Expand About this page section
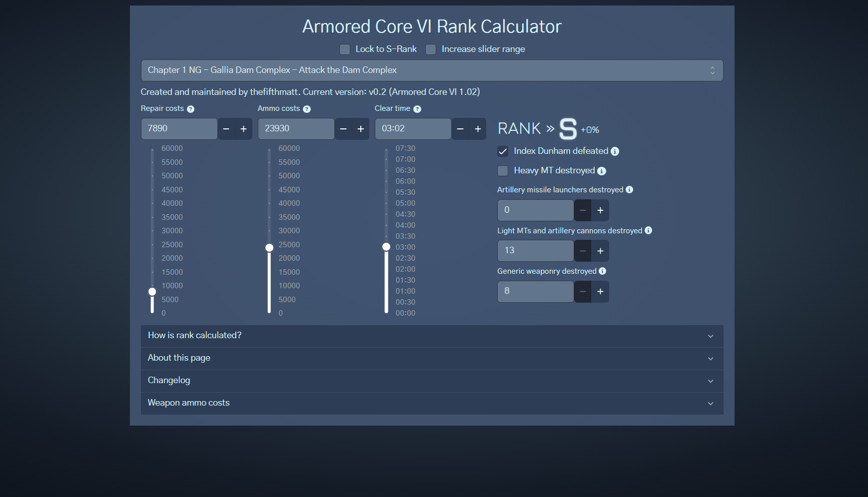Image resolution: width=868 pixels, height=497 pixels. coord(432,358)
